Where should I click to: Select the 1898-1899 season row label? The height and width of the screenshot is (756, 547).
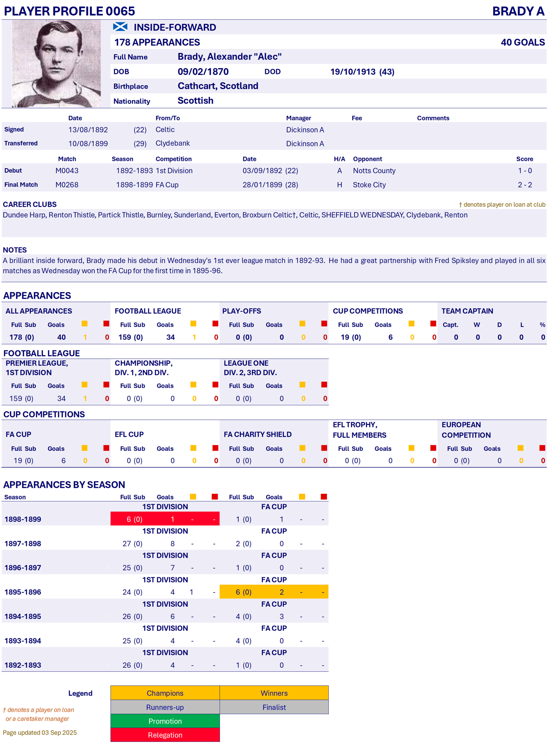(23, 519)
